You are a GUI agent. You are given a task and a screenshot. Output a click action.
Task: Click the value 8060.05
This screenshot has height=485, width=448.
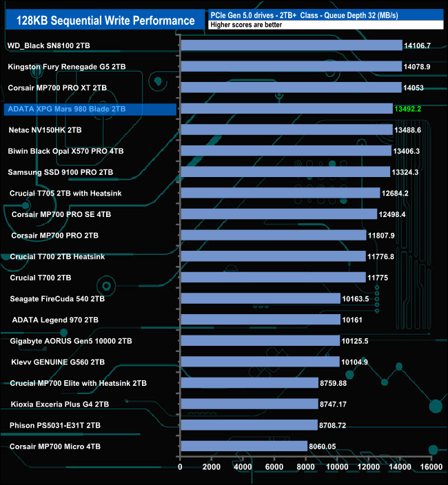tap(323, 446)
